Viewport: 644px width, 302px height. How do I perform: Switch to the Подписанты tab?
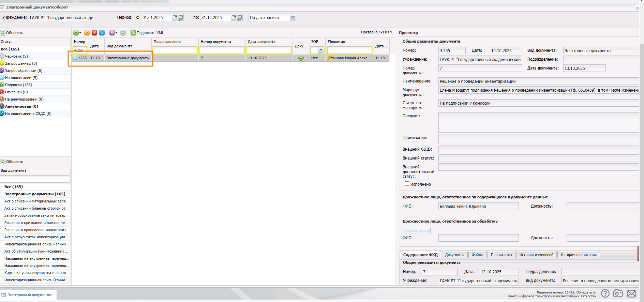501,255
